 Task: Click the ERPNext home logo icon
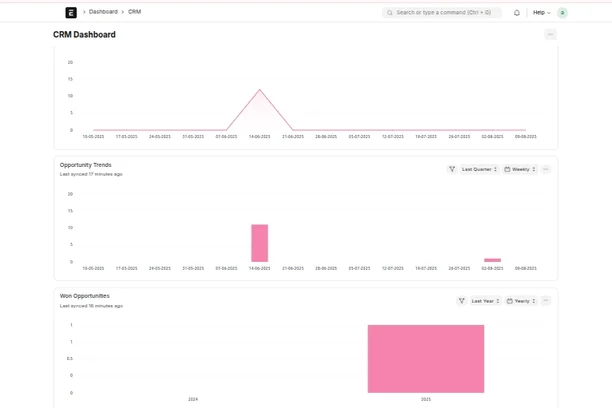(71, 12)
